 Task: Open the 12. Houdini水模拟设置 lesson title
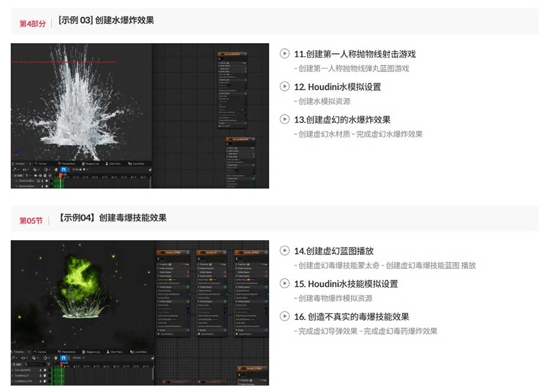(338, 87)
